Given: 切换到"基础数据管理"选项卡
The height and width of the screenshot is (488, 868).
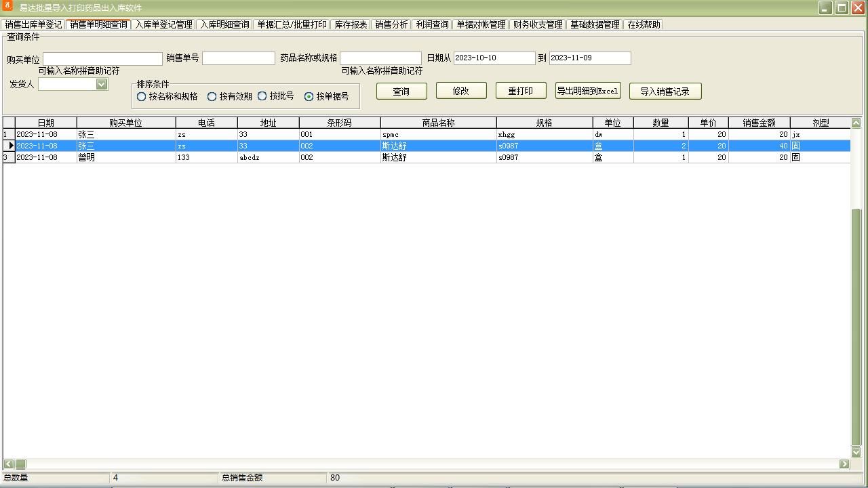Looking at the screenshot, I should click(x=595, y=24).
